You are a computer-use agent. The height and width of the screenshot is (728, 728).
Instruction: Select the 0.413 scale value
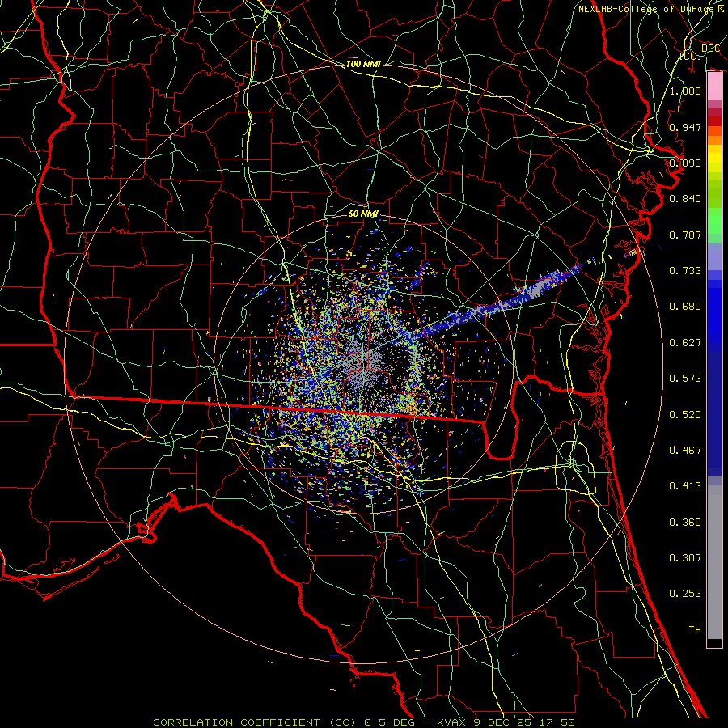pos(685,486)
